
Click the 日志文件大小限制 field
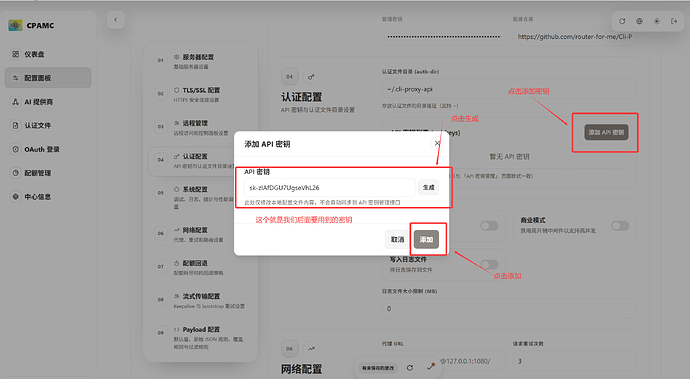tap(509, 308)
